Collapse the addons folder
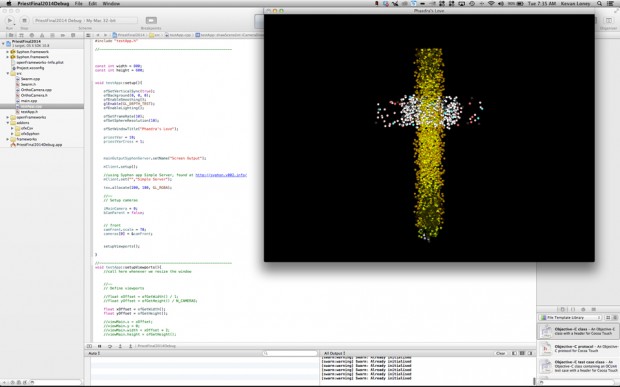Viewport: 620px width, 387px height. [x=8, y=123]
